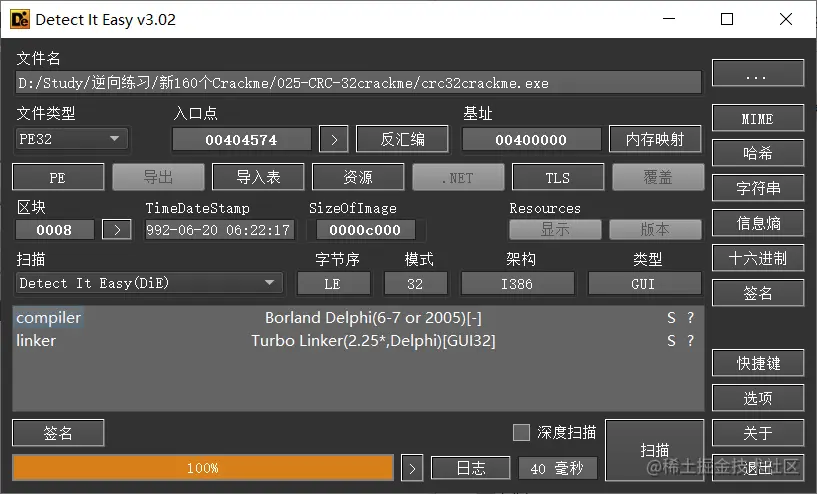This screenshot has width=817, height=494.
Task: Open the 快捷键 shortcuts dialog
Action: click(x=758, y=363)
